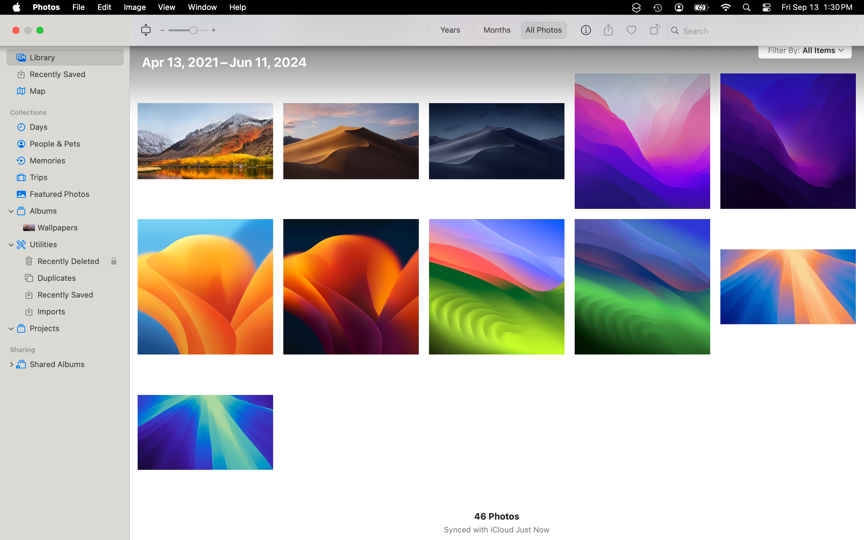Click the zoom out minus icon

coord(162,30)
